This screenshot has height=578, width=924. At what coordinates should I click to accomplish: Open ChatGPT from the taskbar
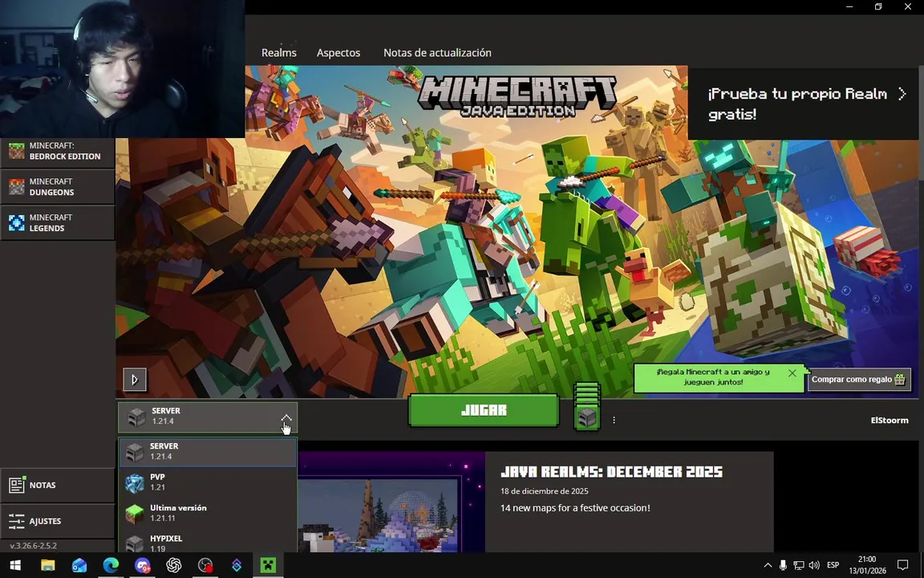(174, 565)
